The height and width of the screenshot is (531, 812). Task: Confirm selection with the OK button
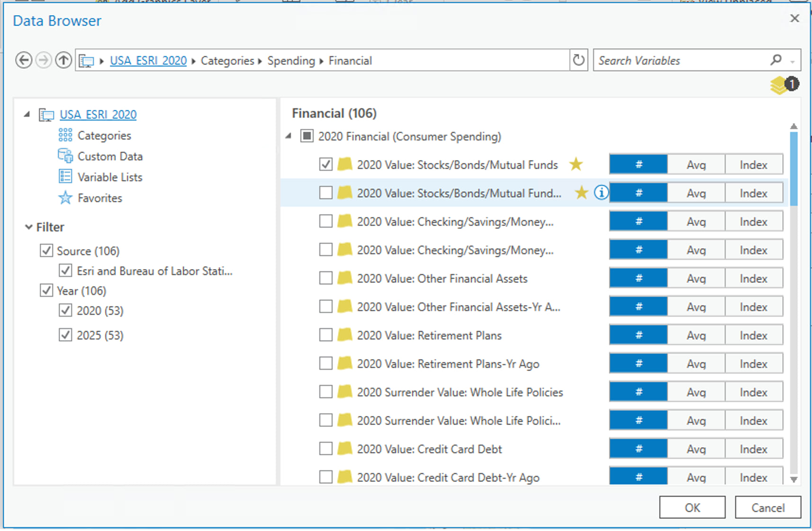pos(692,507)
